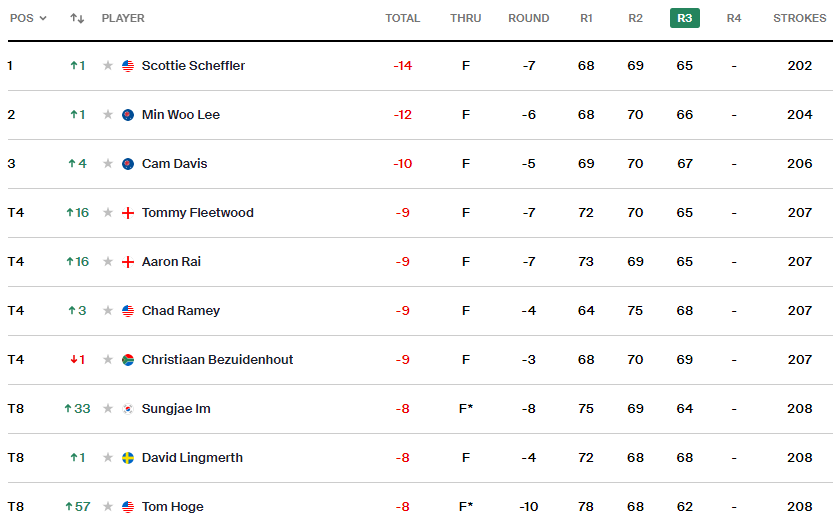Sort by position movement arrows column
The image size is (833, 530).
pos(77,18)
